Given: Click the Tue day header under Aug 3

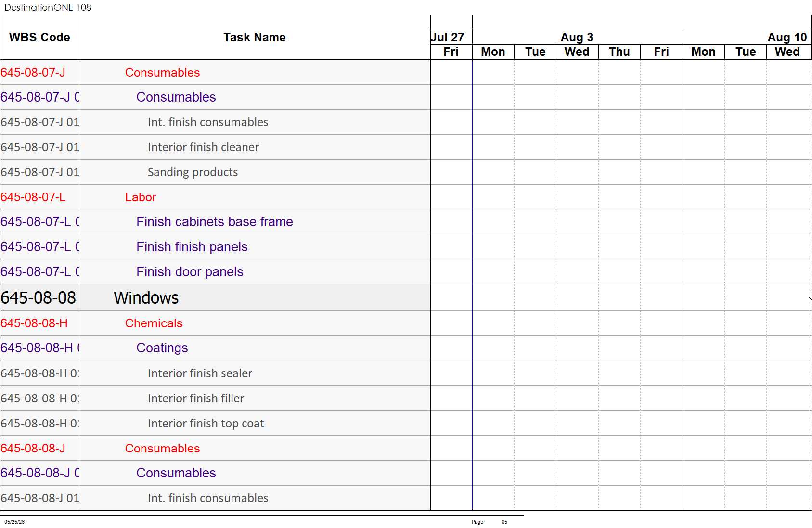Looking at the screenshot, I should pyautogui.click(x=535, y=52).
